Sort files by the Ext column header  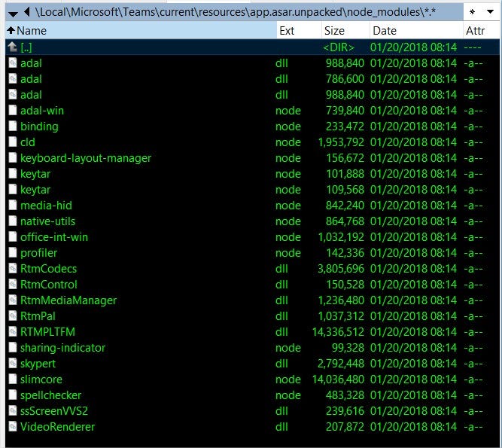299,30
